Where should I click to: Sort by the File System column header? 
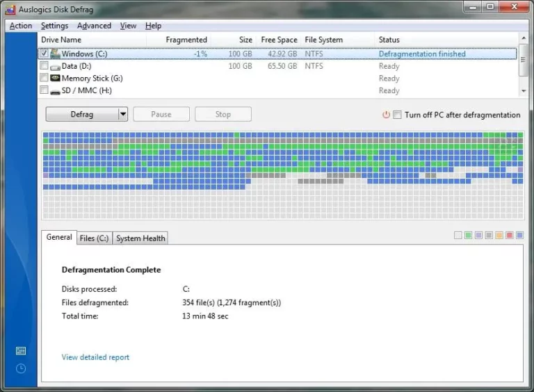339,40
